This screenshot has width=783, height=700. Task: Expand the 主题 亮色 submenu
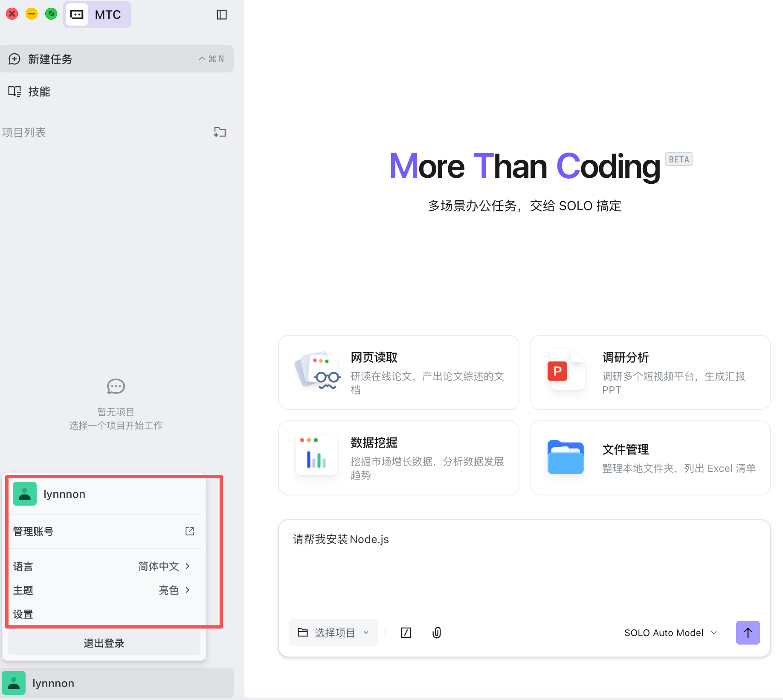click(174, 590)
